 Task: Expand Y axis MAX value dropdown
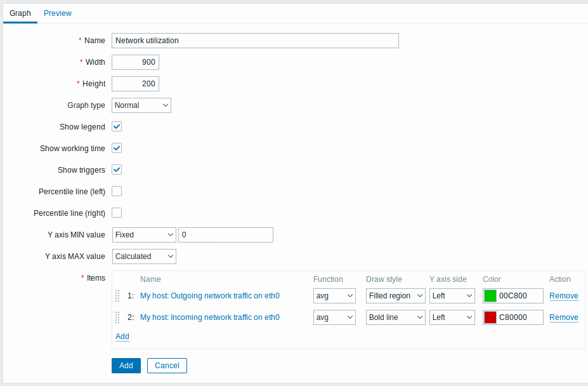pos(144,256)
